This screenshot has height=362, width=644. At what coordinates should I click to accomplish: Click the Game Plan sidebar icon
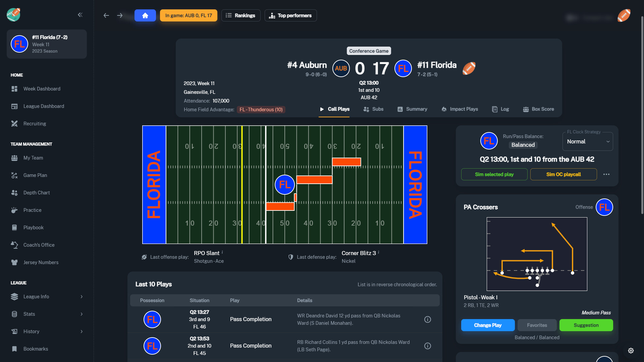pyautogui.click(x=15, y=175)
